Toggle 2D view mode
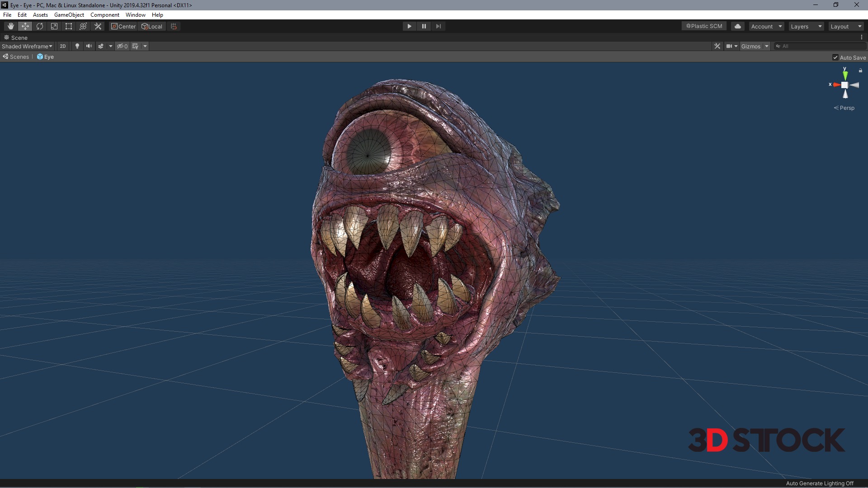Viewport: 868px width, 488px height. [x=63, y=46]
